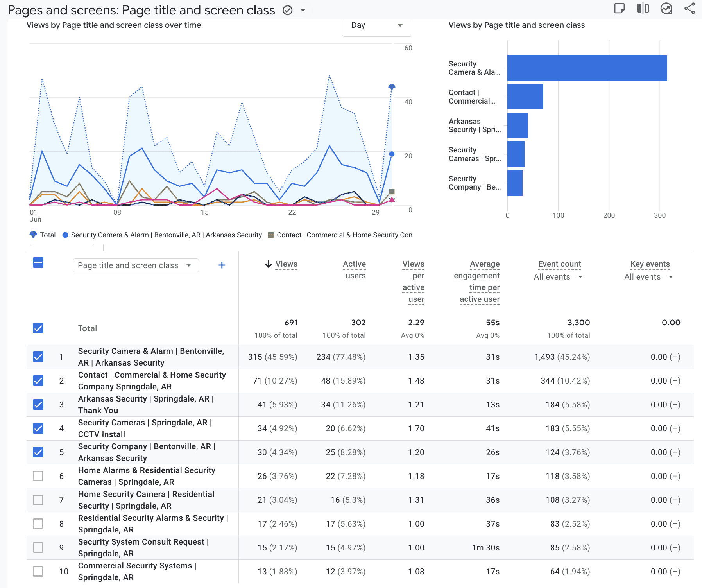
Task: Expand the Key events All events dropdown
Action: click(648, 277)
